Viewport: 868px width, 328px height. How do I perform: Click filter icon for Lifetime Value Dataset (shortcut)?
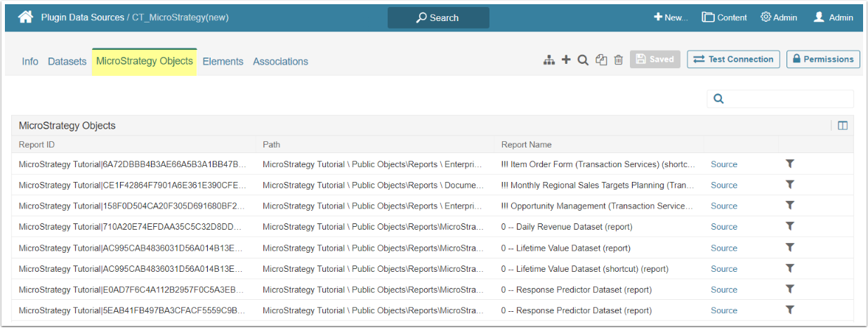point(789,268)
